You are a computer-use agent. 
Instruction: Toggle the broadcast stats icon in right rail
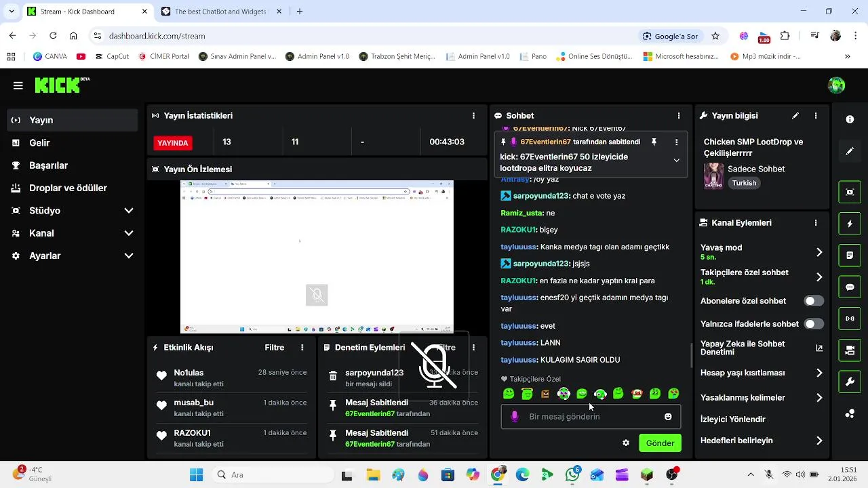click(850, 319)
